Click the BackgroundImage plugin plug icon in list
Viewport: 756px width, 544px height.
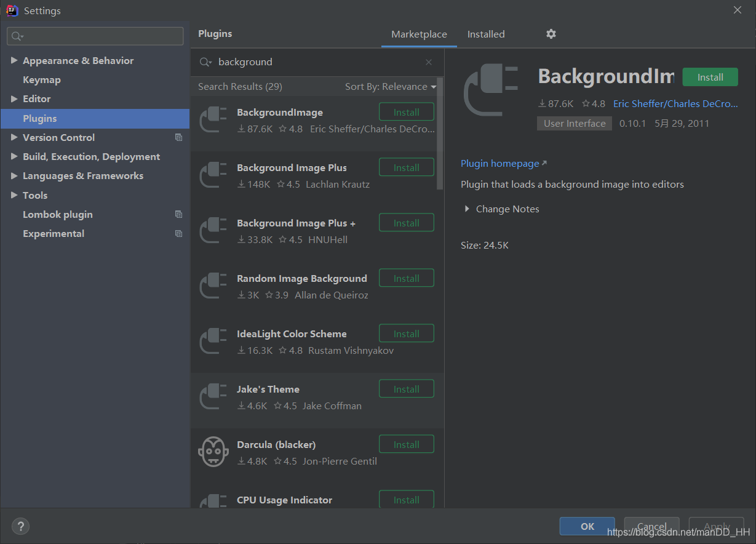coord(213,119)
